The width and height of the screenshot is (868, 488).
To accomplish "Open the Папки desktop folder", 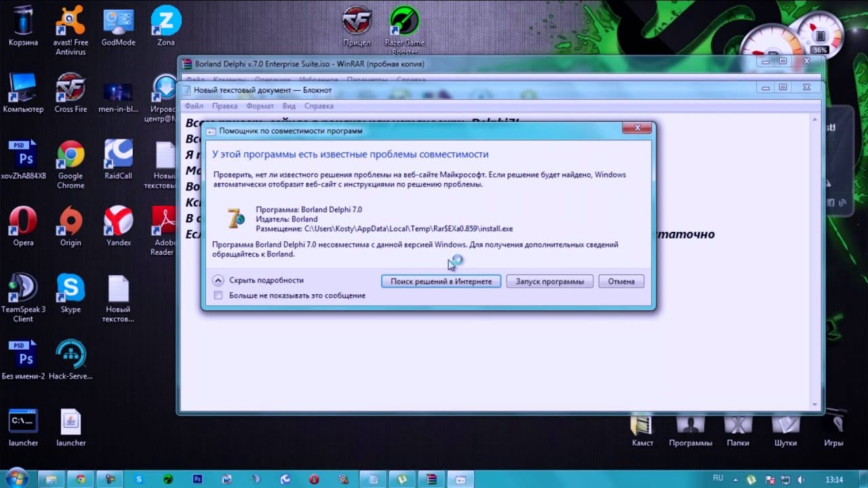I will (738, 430).
